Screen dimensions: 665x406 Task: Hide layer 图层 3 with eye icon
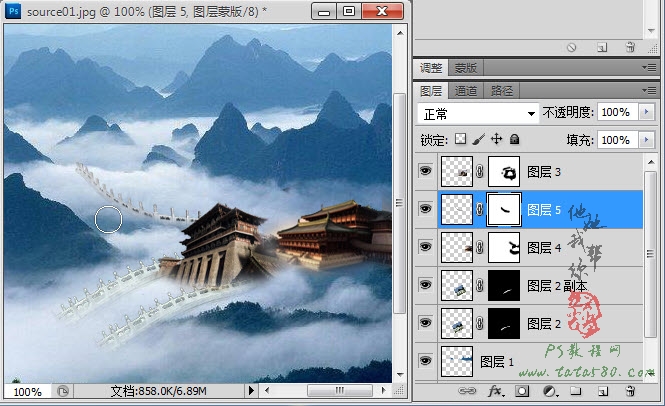point(425,171)
